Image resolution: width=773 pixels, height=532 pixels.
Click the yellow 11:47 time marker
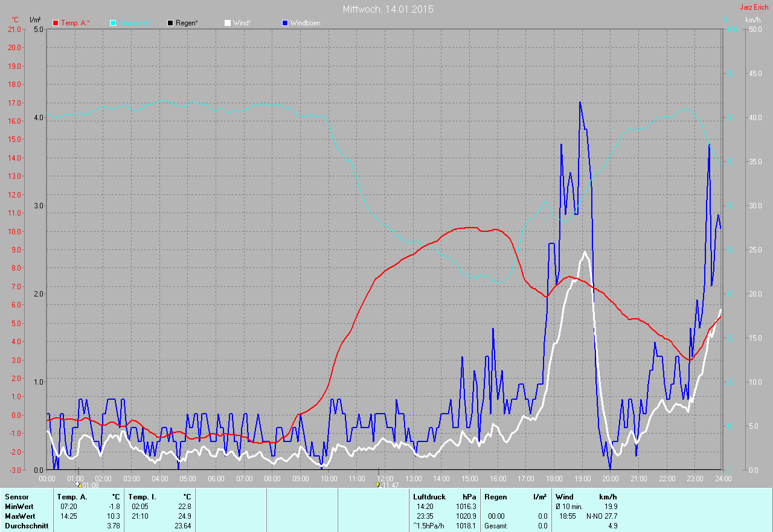click(x=378, y=484)
